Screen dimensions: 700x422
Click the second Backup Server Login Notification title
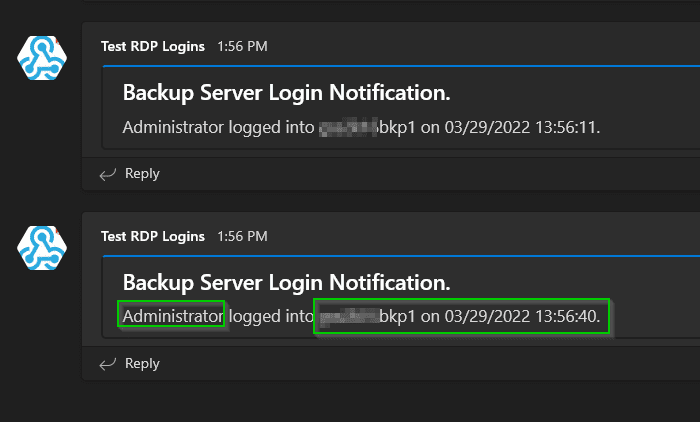(x=286, y=283)
